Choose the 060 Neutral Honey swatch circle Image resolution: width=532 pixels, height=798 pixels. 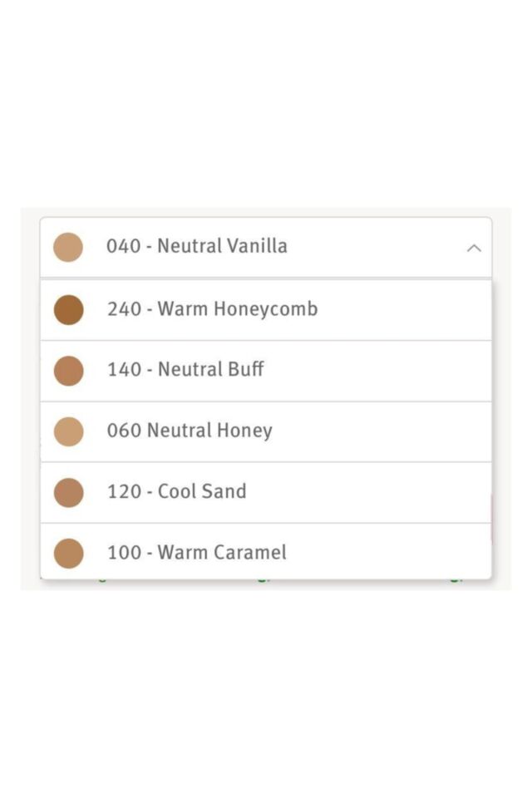(68, 431)
